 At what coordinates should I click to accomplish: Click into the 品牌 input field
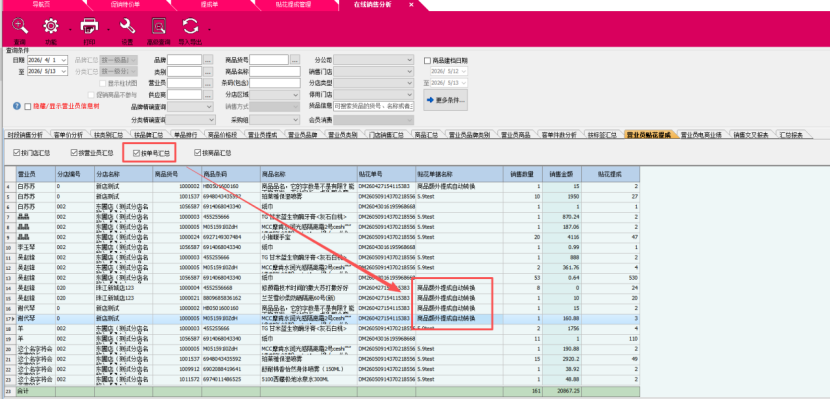coord(185,60)
